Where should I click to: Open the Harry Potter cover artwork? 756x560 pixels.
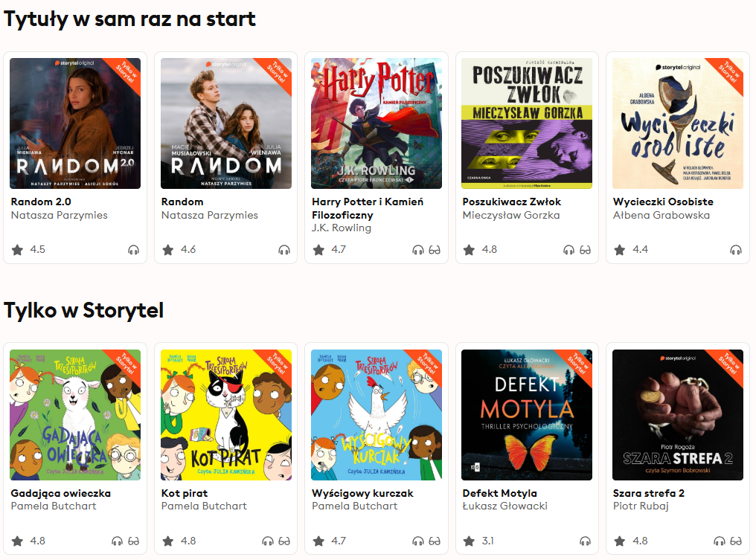pyautogui.click(x=376, y=123)
